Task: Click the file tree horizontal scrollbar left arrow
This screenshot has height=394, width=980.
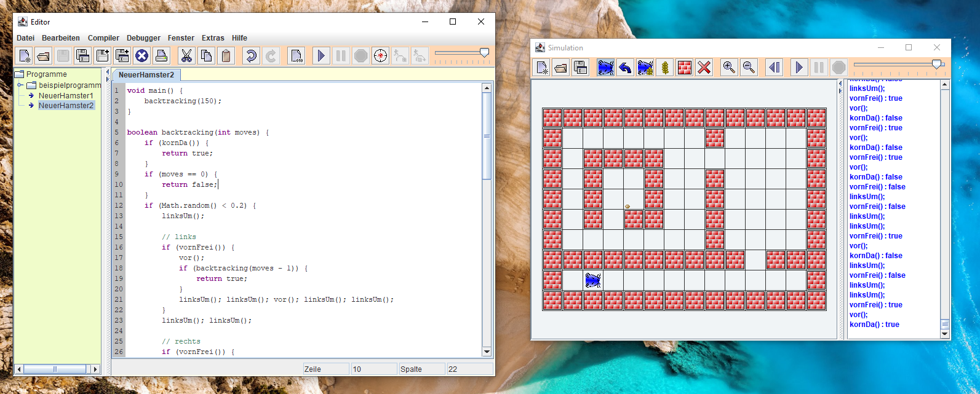Action: tap(20, 369)
